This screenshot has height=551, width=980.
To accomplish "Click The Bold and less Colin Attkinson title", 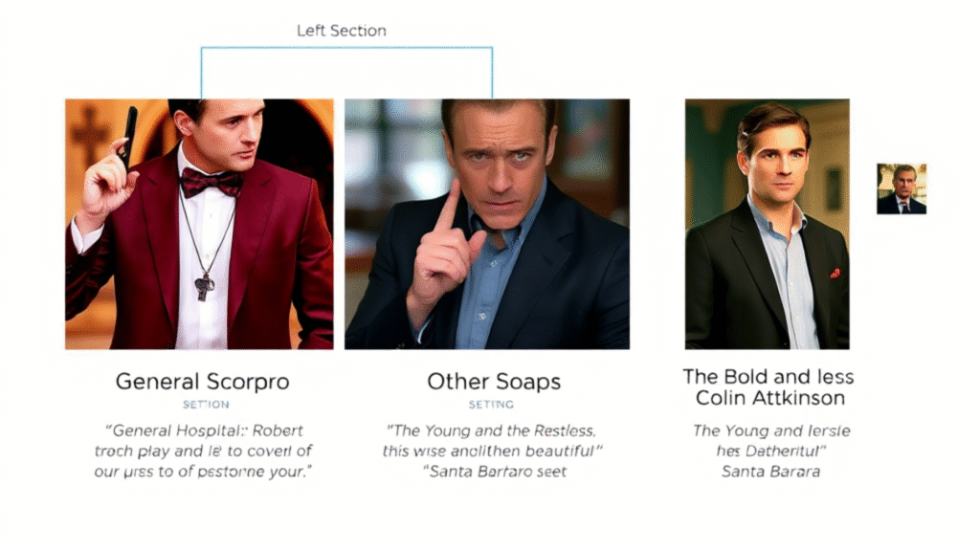I will click(768, 387).
